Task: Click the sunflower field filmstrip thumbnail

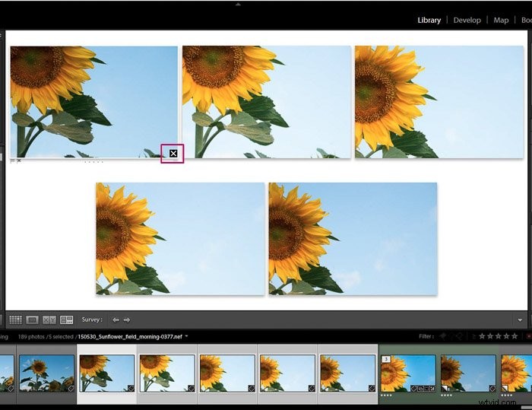Action: 47,373
